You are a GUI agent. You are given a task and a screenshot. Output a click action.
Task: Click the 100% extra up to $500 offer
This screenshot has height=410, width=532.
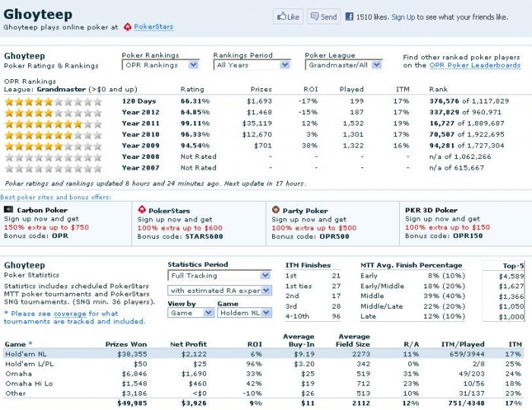[314, 228]
